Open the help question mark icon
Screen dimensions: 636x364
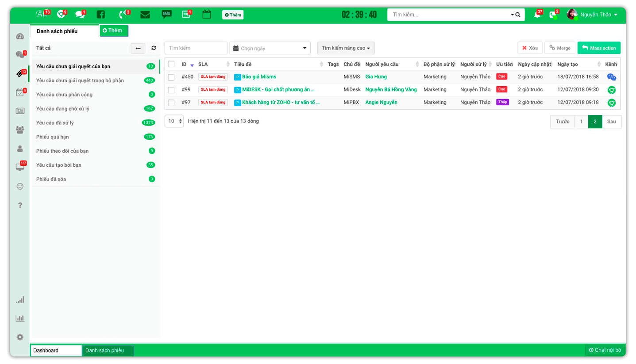click(x=20, y=205)
